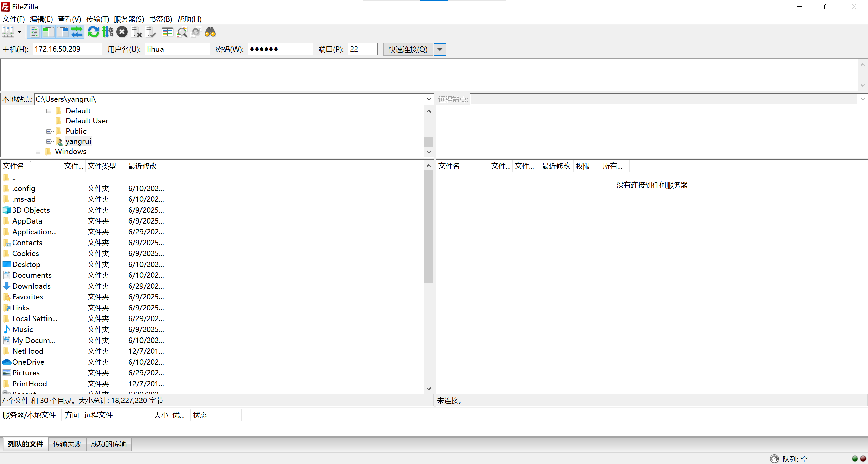
Task: Open the directory comparison icon
Action: [x=168, y=32]
